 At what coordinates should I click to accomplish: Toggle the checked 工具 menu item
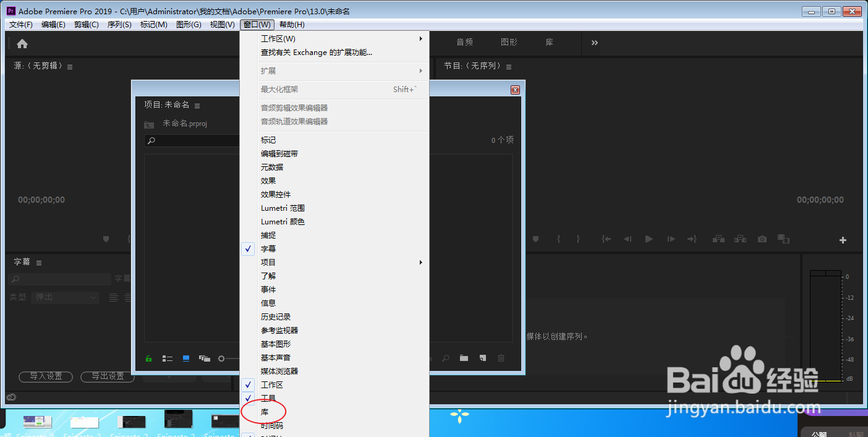(334, 399)
